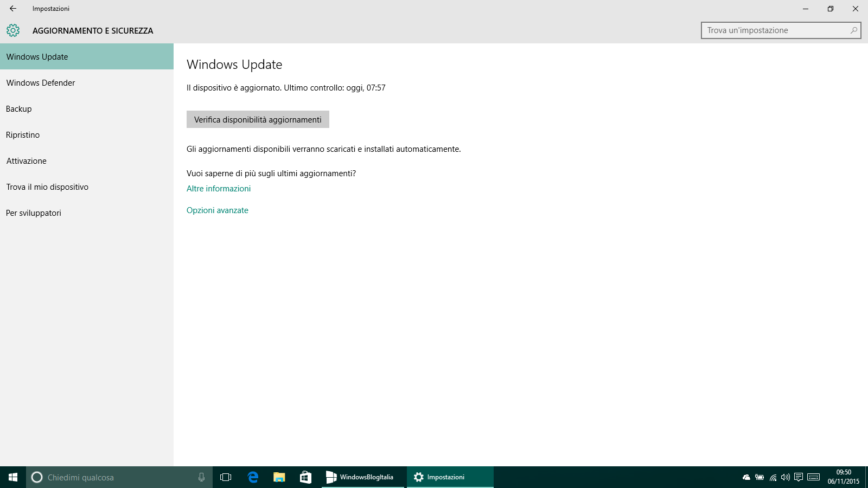
Task: Open the Backup section
Action: (87, 108)
